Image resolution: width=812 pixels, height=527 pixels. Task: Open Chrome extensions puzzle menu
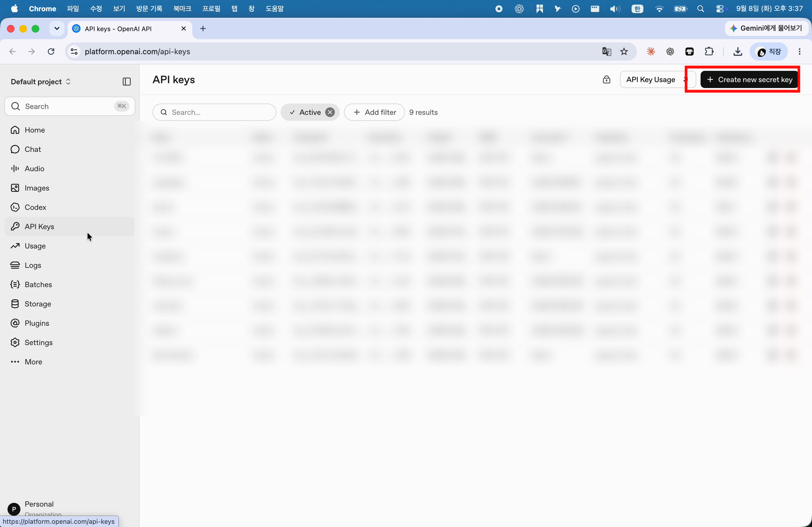709,52
